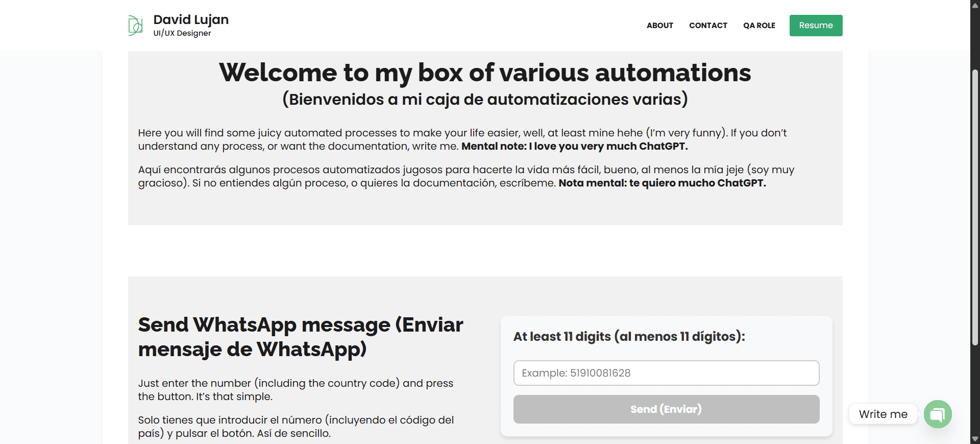The width and height of the screenshot is (980, 444).
Task: Click the UI/UX Designer subtitle
Action: [x=182, y=33]
